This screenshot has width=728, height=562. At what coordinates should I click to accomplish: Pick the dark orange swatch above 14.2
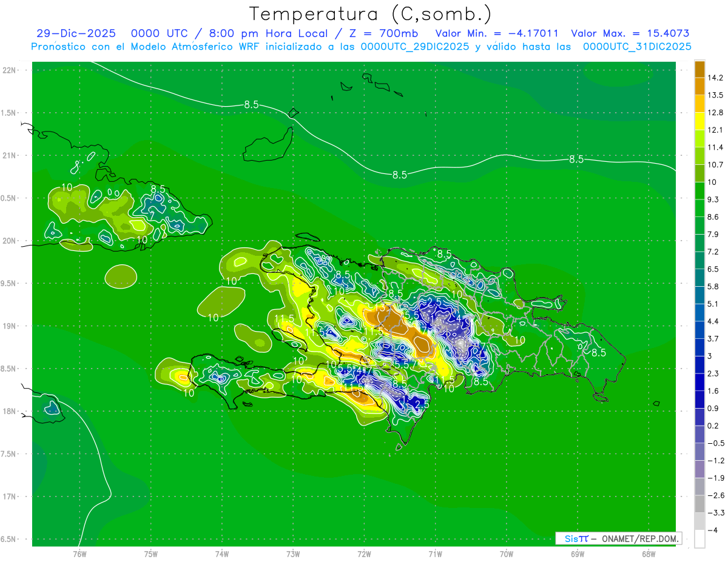click(699, 69)
